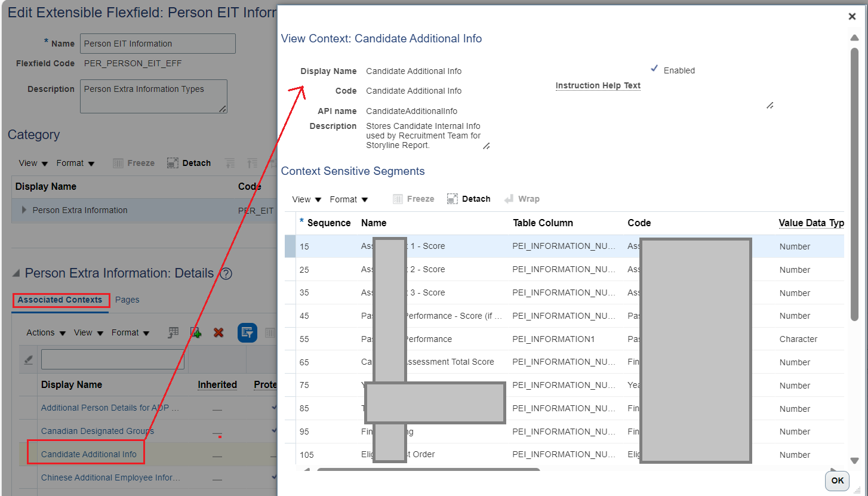Expand the Person Extra Information tree row
This screenshot has width=868, height=496.
(x=24, y=210)
